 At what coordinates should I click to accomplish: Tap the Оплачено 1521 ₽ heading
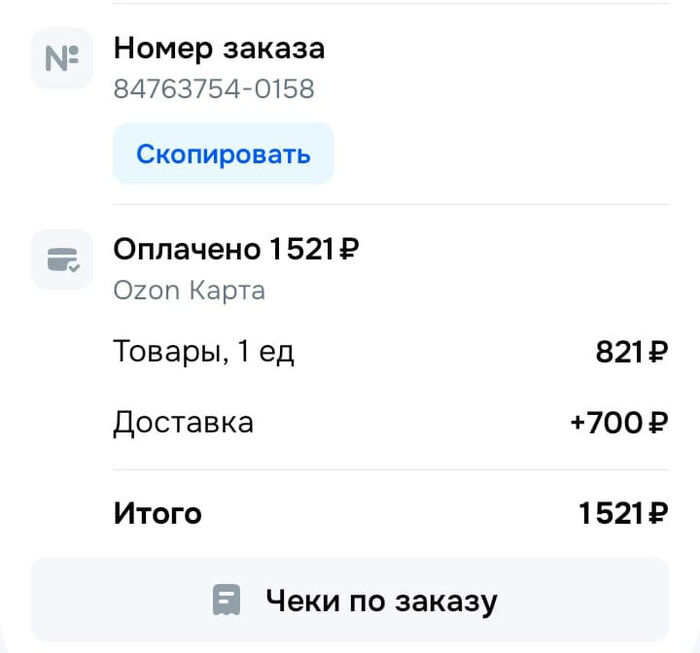coord(235,249)
